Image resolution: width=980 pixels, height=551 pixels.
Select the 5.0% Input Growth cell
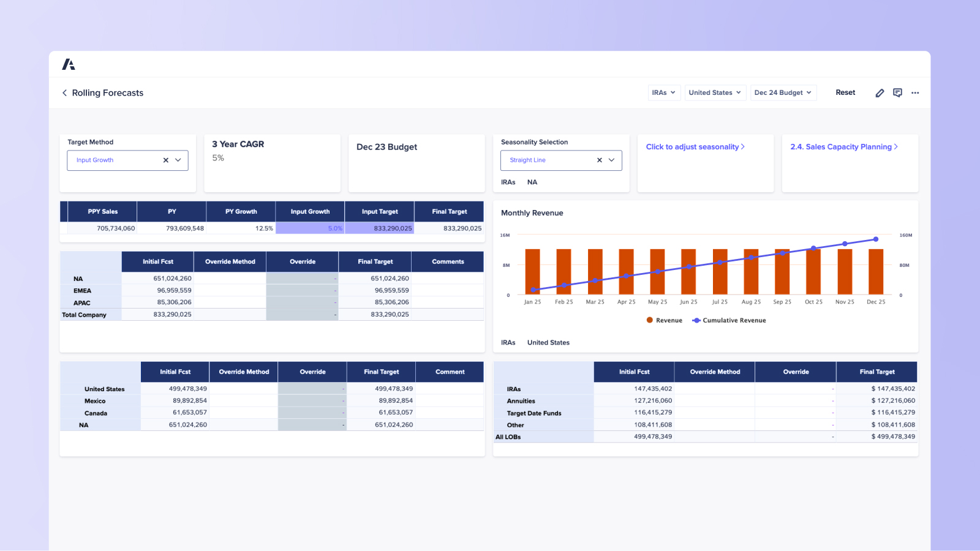click(311, 228)
